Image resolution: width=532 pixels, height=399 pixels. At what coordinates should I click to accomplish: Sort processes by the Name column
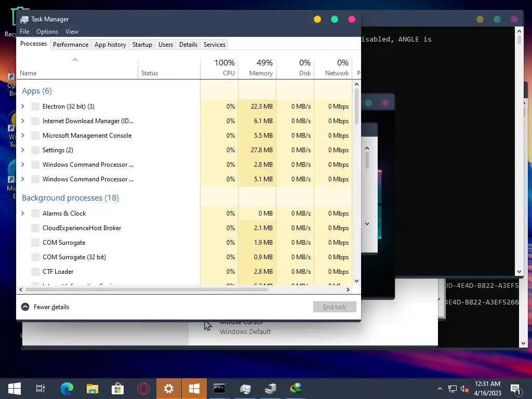(x=77, y=68)
